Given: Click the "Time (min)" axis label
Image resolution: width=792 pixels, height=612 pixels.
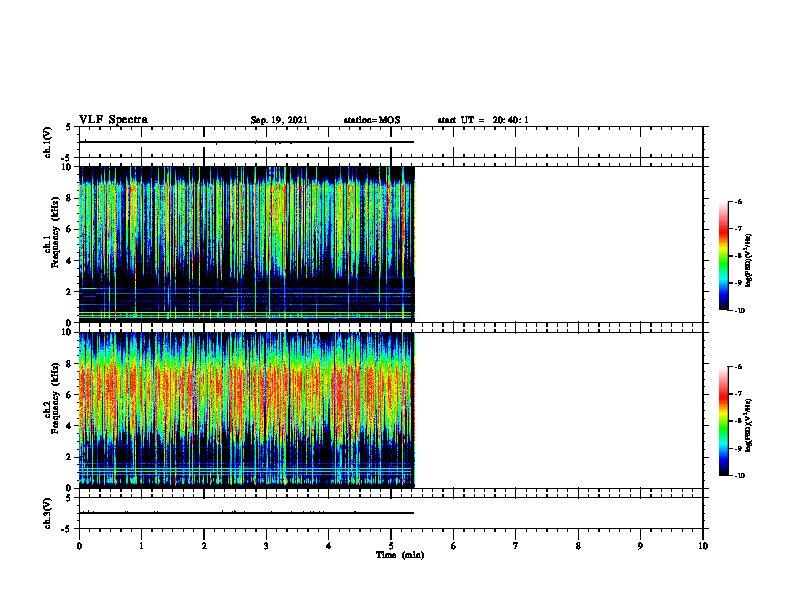Looking at the screenshot, I should pos(400,555).
